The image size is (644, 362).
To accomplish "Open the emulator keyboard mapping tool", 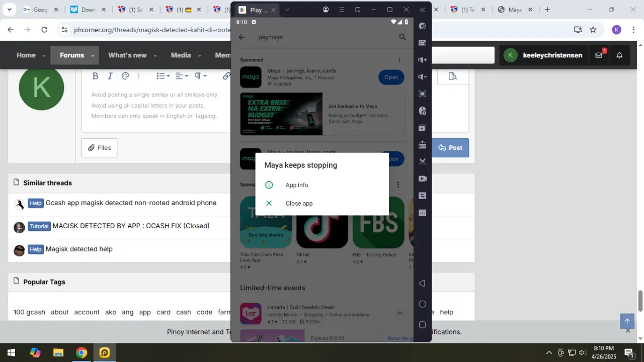I will tap(422, 43).
